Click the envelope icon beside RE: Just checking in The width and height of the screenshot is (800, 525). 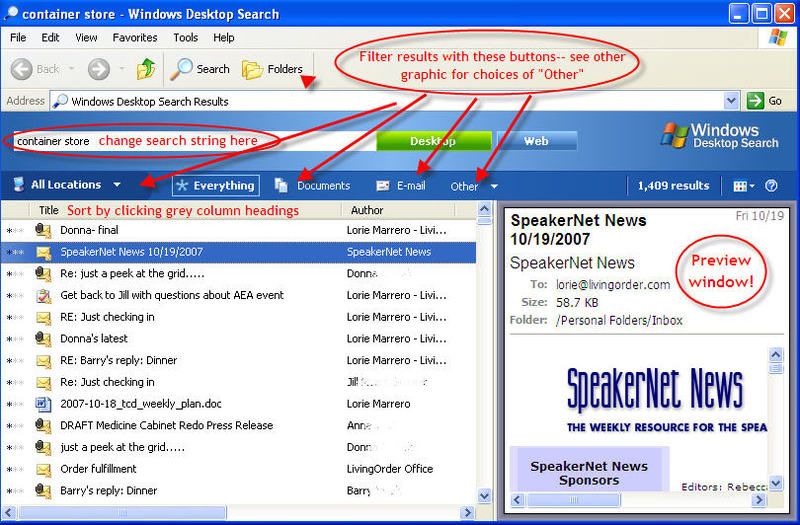[x=43, y=317]
